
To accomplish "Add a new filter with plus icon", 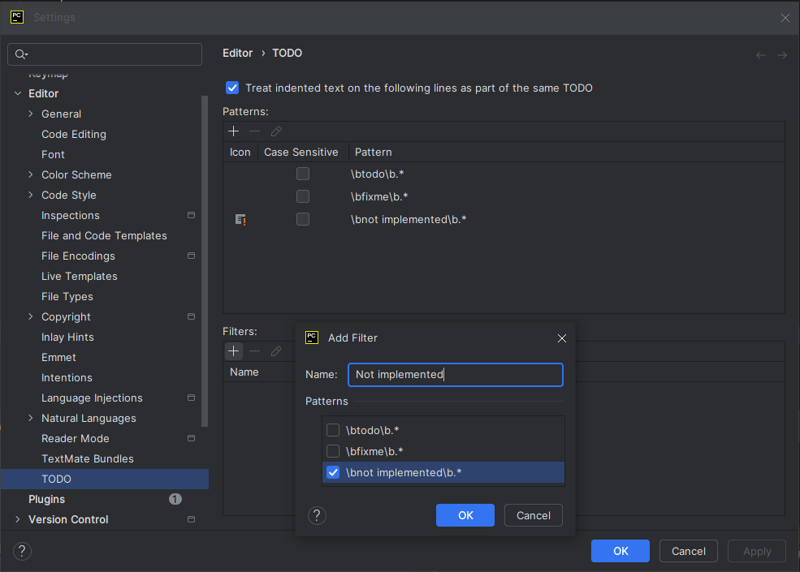I will pos(233,351).
